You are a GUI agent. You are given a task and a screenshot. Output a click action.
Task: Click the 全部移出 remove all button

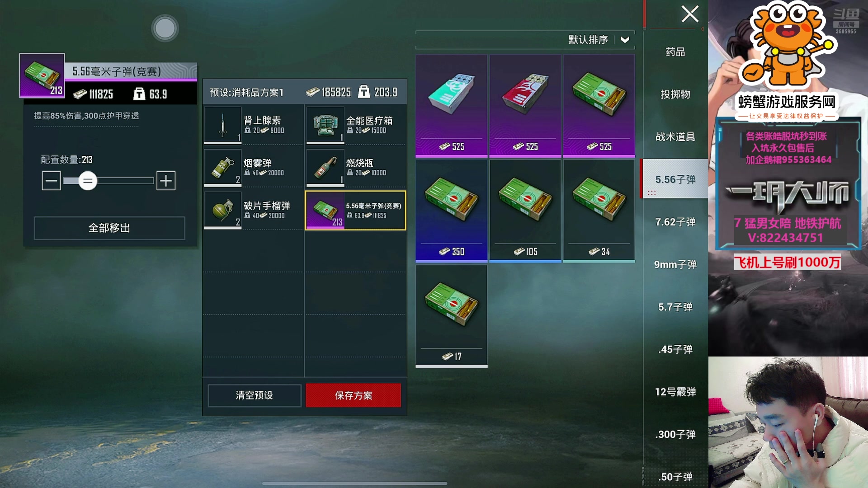(109, 228)
